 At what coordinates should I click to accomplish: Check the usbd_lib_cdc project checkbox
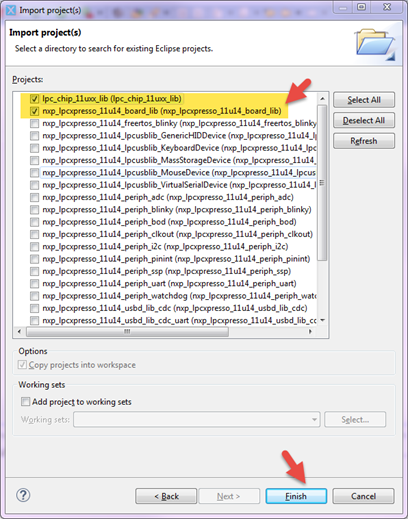click(34, 308)
